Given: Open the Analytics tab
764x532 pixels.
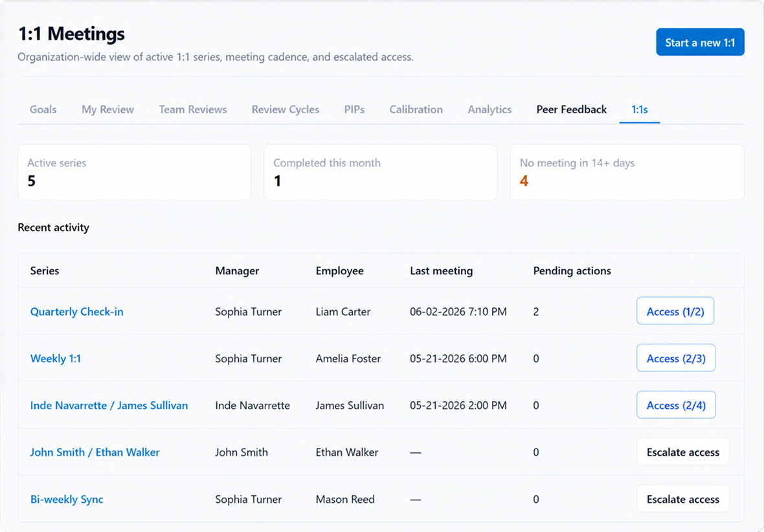Looking at the screenshot, I should point(489,109).
